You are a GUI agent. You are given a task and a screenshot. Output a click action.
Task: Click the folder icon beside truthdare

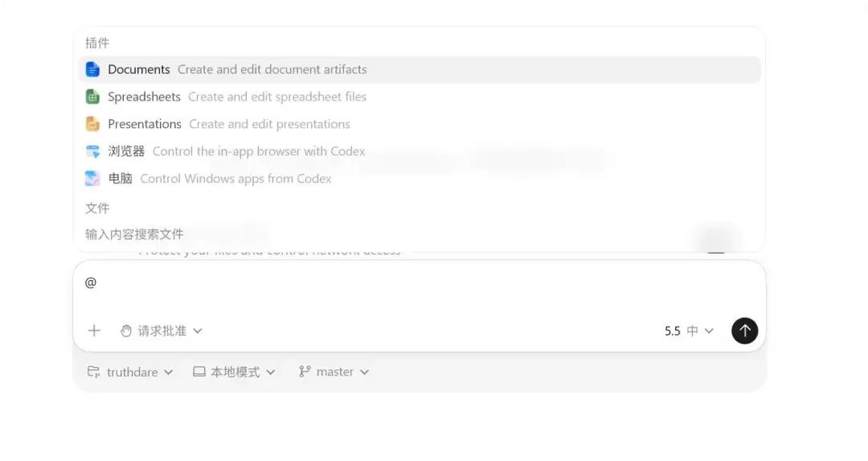pos(93,372)
